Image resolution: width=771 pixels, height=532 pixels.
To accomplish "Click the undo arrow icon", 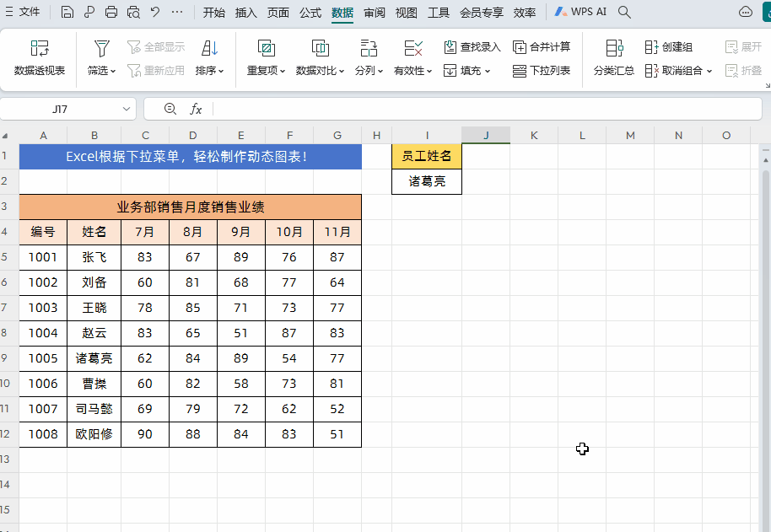I will 154,13.
